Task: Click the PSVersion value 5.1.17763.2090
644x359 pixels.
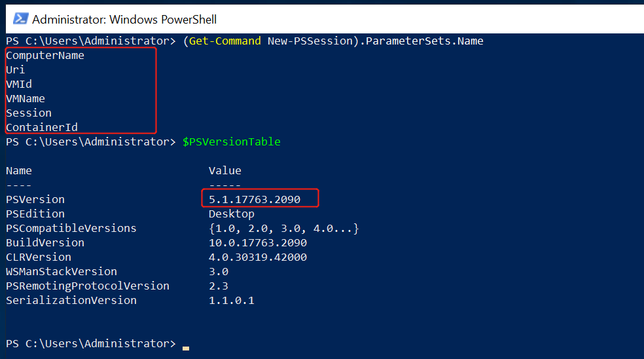Action: [x=255, y=199]
